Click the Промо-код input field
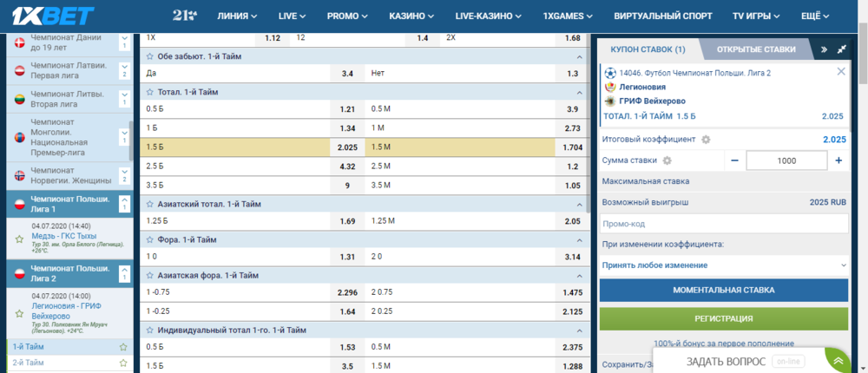The height and width of the screenshot is (373, 868). pyautogui.click(x=724, y=224)
